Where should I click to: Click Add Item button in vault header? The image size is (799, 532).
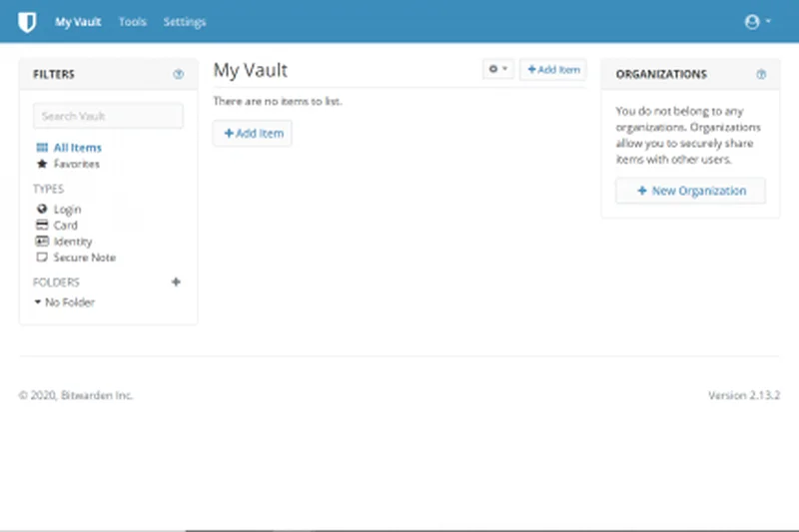click(552, 69)
